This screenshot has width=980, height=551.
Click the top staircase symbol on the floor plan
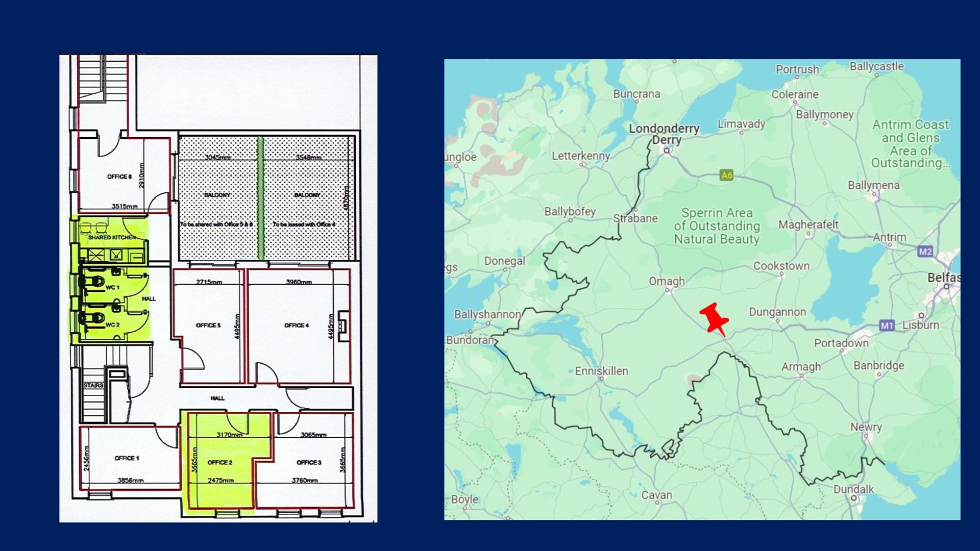click(102, 78)
